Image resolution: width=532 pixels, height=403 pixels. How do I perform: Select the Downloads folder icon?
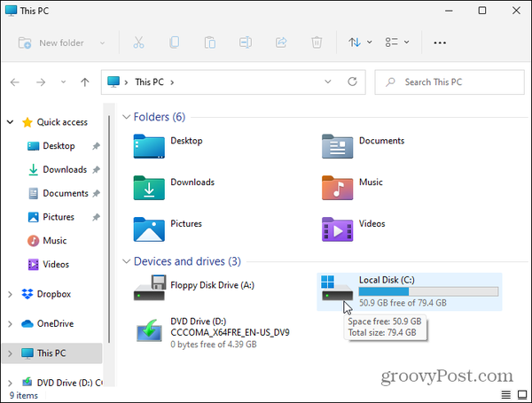point(149,188)
